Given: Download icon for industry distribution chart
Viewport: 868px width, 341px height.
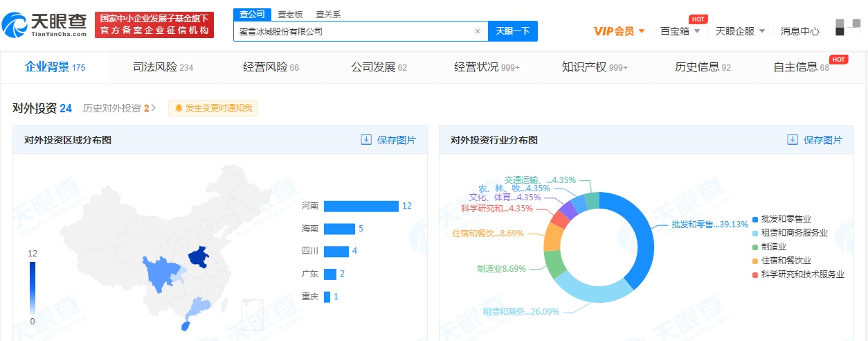Looking at the screenshot, I should pyautogui.click(x=793, y=140).
